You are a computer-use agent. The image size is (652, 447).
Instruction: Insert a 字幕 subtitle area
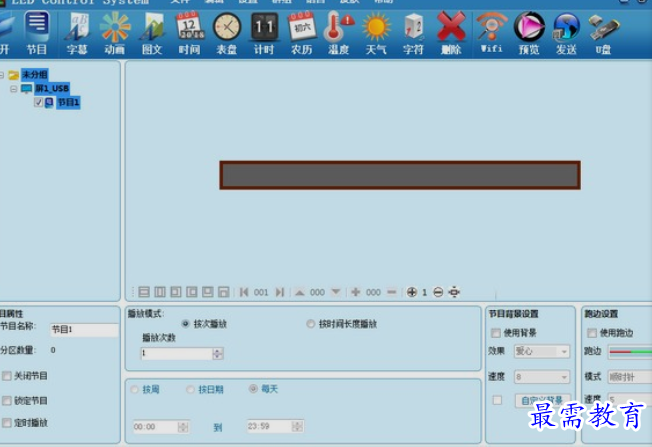click(77, 33)
